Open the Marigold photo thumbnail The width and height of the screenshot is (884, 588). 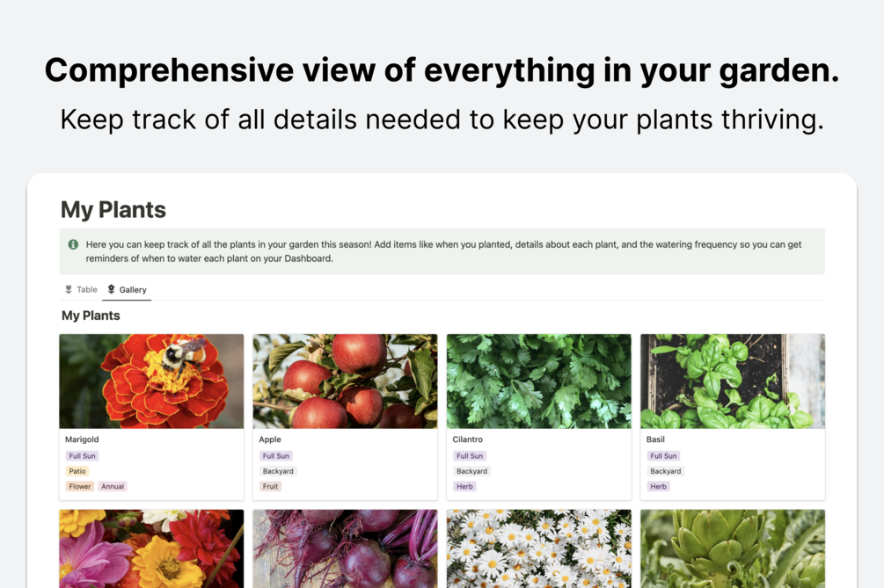[151, 381]
